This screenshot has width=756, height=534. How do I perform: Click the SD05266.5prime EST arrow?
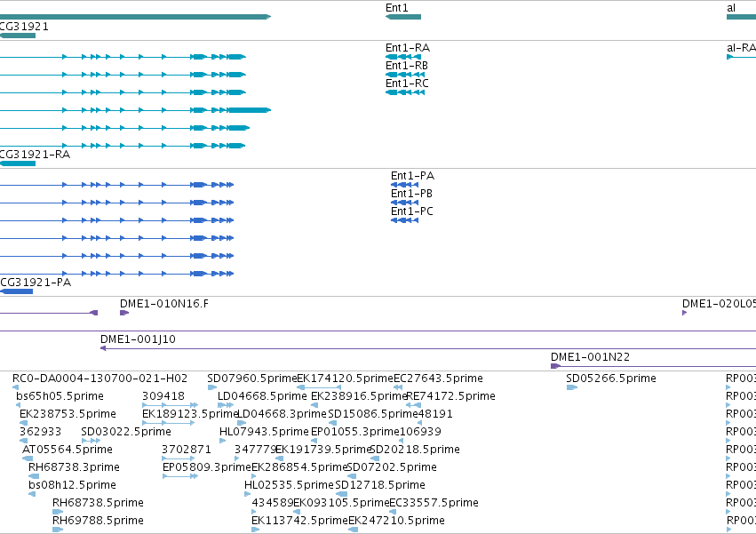(572, 387)
